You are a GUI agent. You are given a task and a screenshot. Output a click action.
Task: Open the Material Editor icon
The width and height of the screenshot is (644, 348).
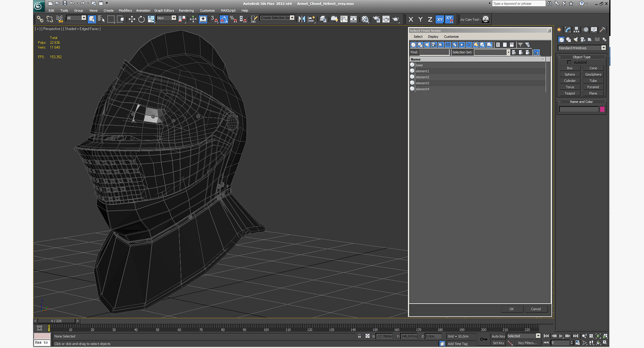365,19
